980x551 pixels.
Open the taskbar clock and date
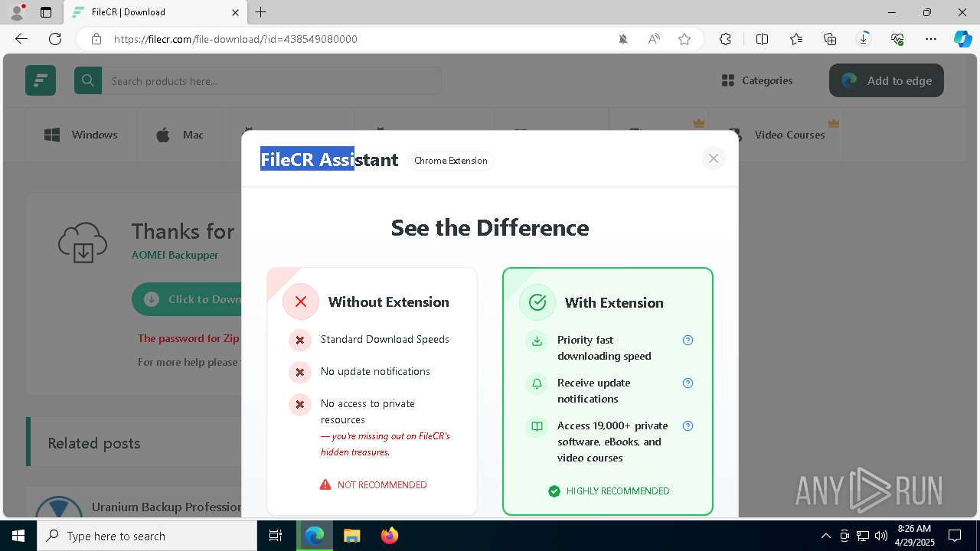point(914,536)
